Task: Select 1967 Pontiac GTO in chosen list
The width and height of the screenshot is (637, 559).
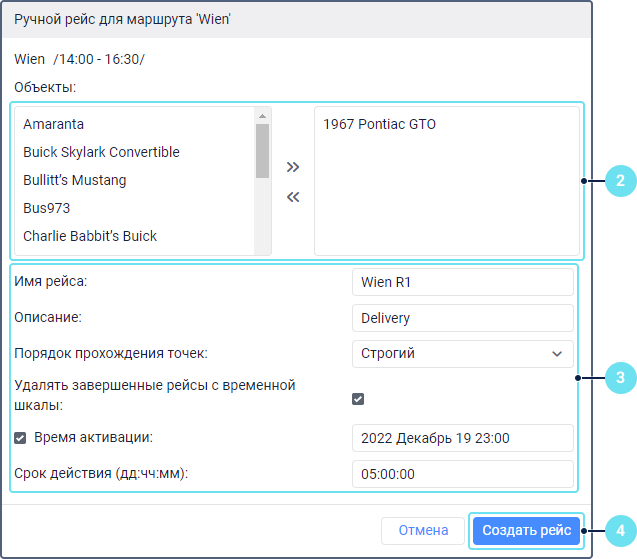Action: click(380, 125)
